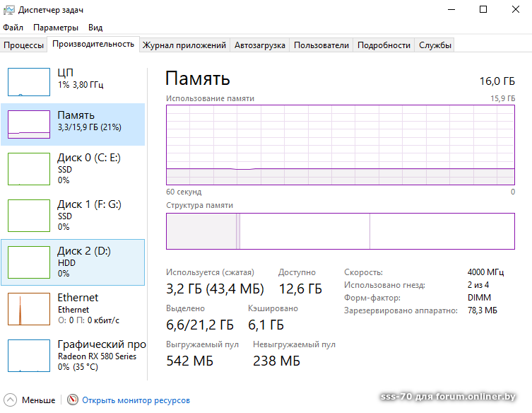Click the Открыть монитор ресурсов link
Image resolution: width=532 pixels, height=413 pixels.
tap(136, 400)
